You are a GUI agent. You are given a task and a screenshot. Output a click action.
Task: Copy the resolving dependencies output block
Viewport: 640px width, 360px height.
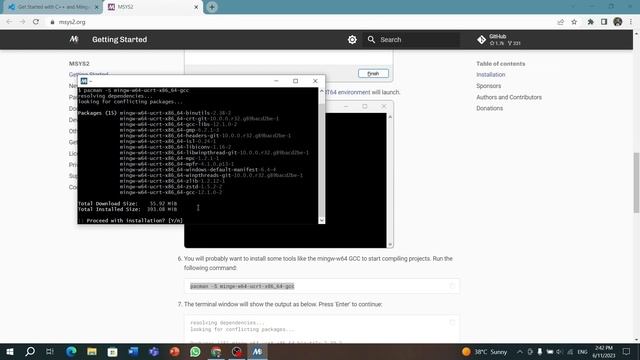[x=452, y=322]
